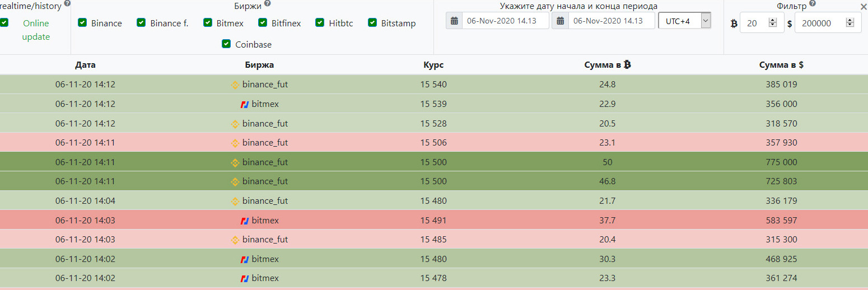868x290 pixels.
Task: Click calendar icon of start date field
Action: [x=454, y=21]
